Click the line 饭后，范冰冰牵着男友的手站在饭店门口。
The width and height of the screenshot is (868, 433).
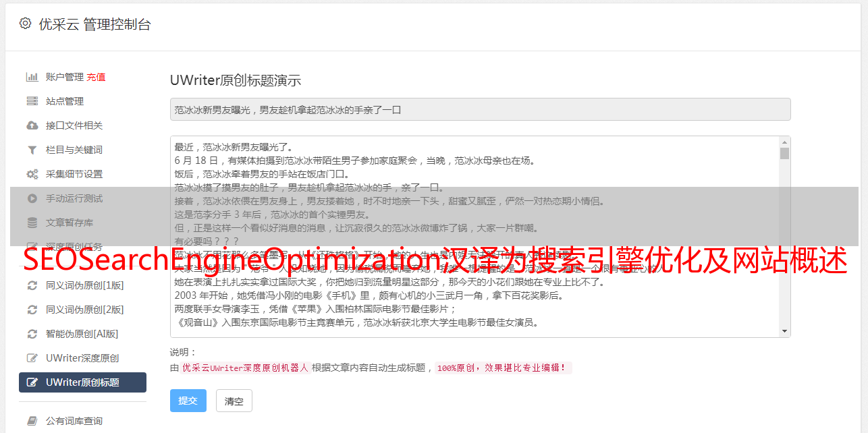262,174
